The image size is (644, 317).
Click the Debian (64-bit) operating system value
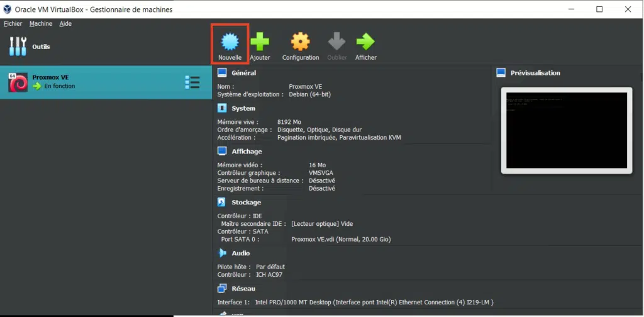point(309,94)
